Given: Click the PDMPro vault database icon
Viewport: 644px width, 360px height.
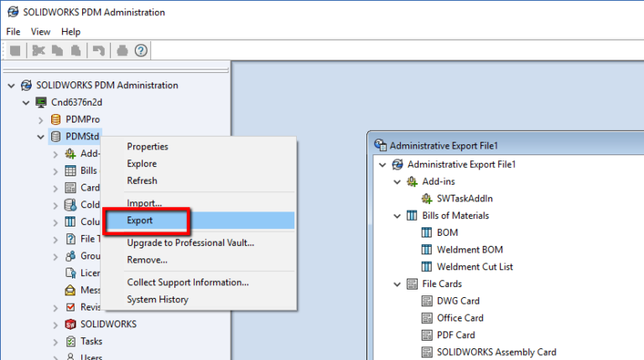Looking at the screenshot, I should [56, 119].
